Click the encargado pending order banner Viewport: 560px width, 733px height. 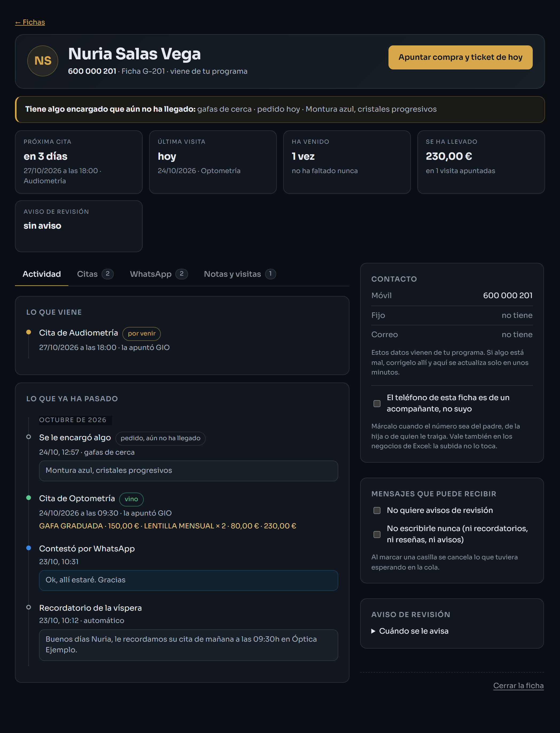[280, 110]
